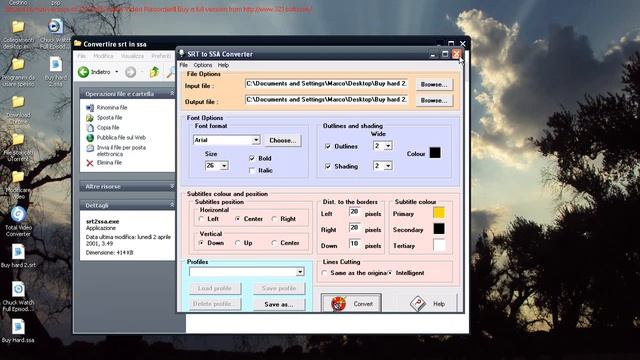Collapse the Dettagli panel
Screen dimensions: 640x360
tap(172, 205)
